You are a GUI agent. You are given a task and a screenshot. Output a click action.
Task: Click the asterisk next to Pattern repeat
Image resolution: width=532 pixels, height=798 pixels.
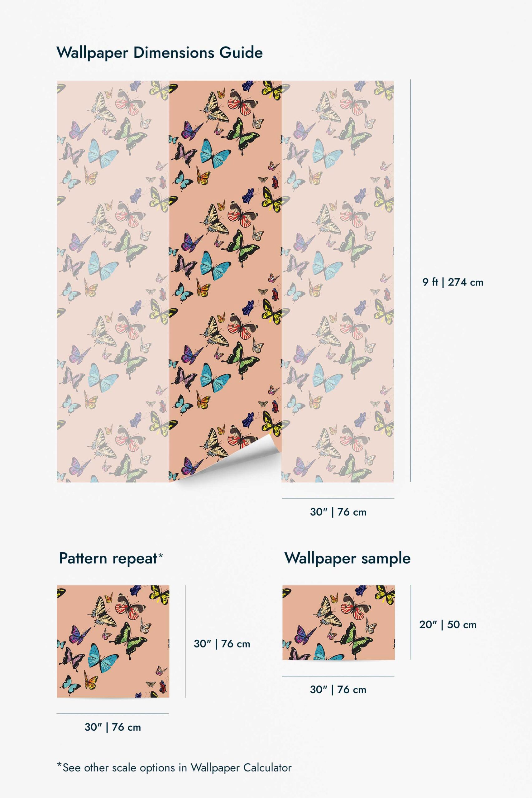tap(161, 555)
